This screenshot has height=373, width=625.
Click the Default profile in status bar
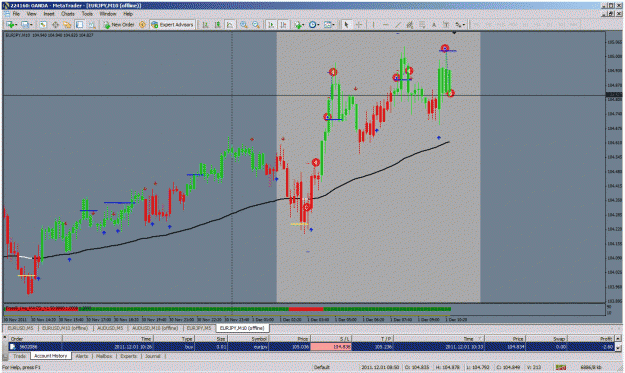click(321, 367)
